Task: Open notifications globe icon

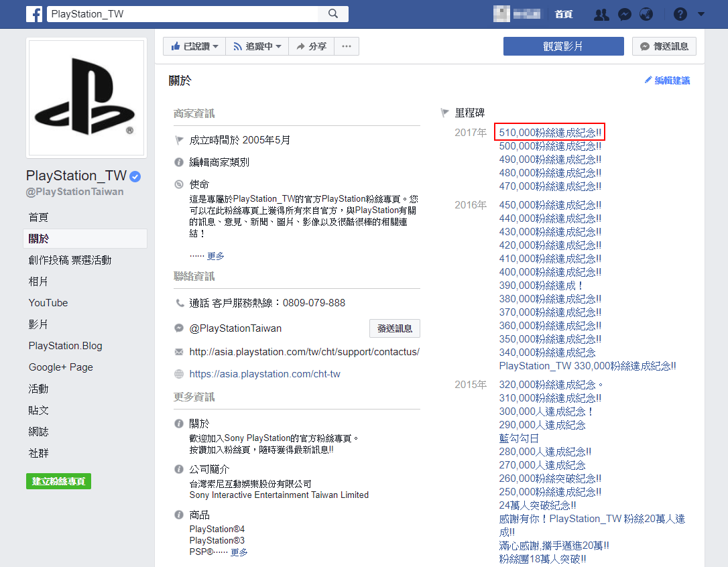Action: 646,14
